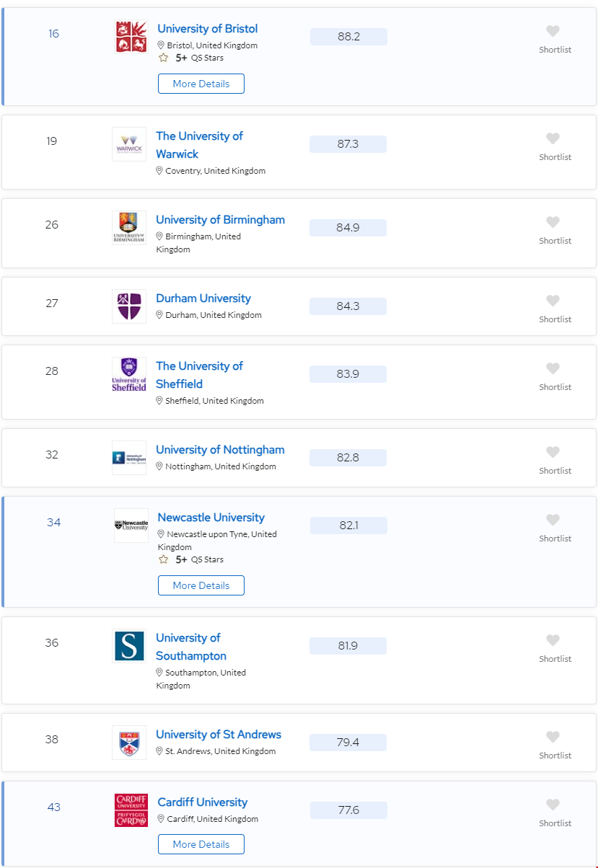Expand More Details for Newcastle University
598x868 pixels.
(x=201, y=585)
